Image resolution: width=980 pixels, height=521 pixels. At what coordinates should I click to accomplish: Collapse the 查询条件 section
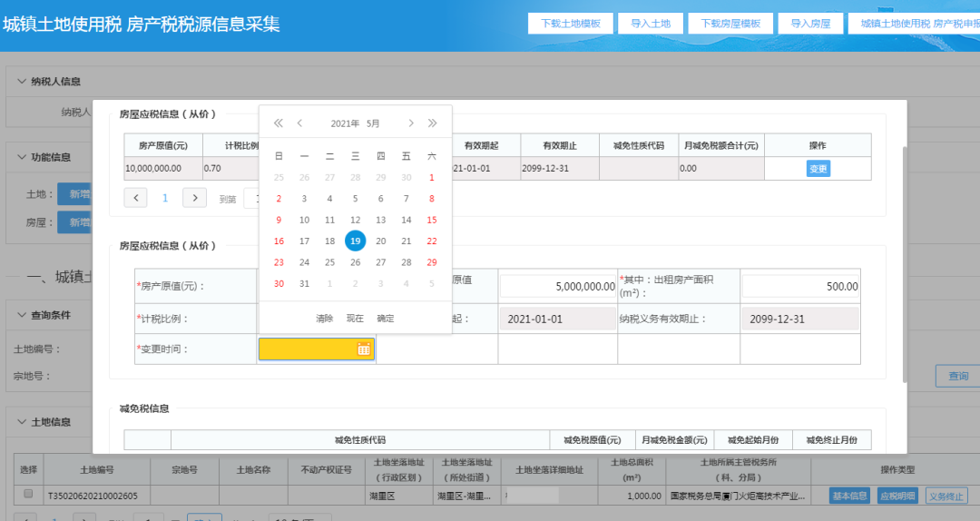click(22, 315)
